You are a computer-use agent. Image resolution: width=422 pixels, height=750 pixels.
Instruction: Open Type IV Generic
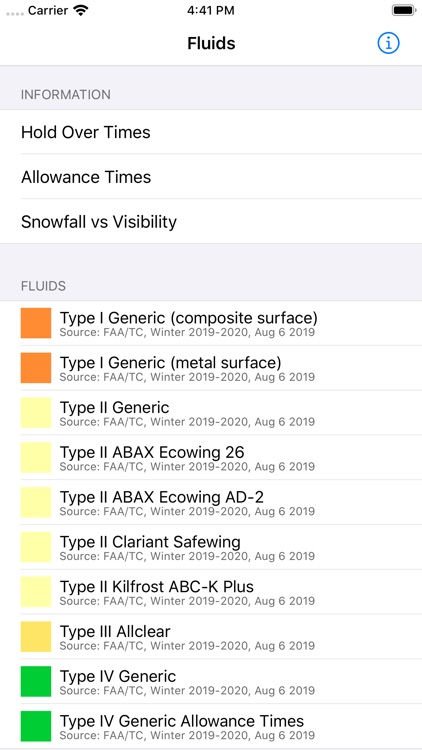[x=211, y=682]
